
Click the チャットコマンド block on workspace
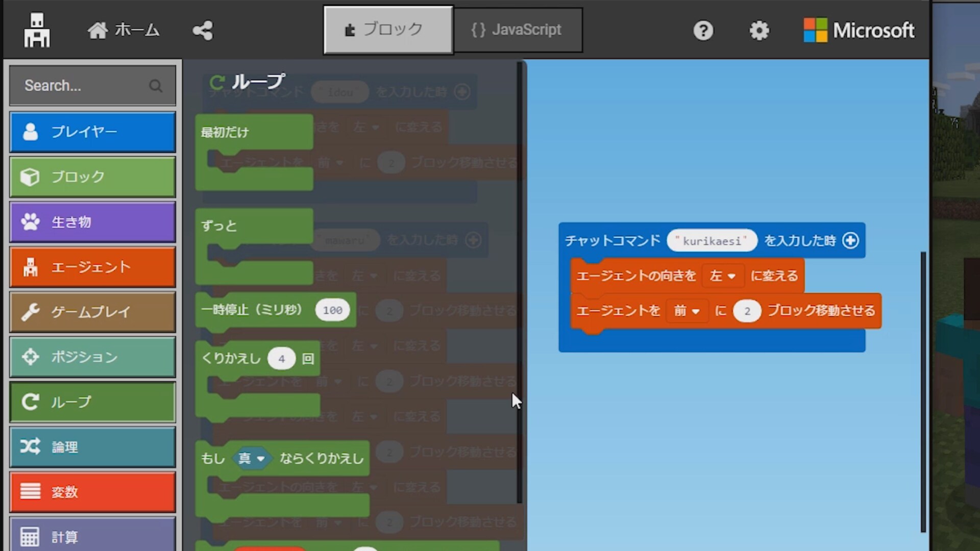[x=612, y=240]
